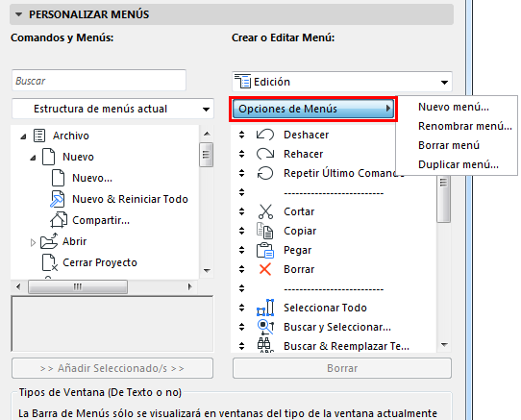
Task: Click the Deshacer undo arrow icon
Action: tap(265, 135)
